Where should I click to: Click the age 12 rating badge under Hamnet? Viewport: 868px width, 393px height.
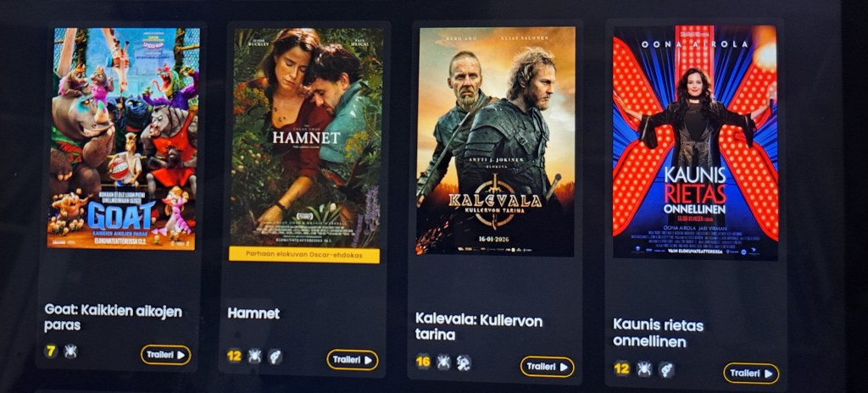click(x=234, y=356)
